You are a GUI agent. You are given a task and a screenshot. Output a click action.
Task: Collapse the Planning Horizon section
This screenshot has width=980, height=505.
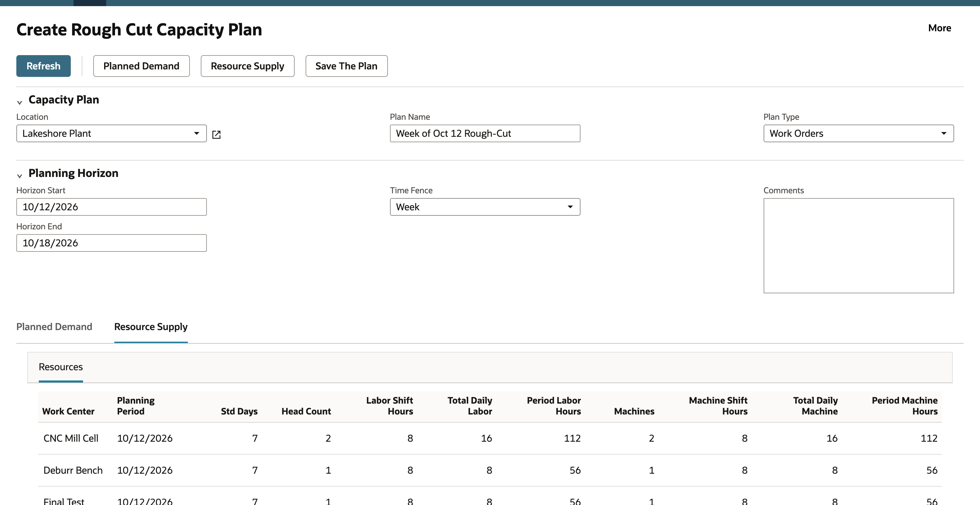click(x=19, y=176)
